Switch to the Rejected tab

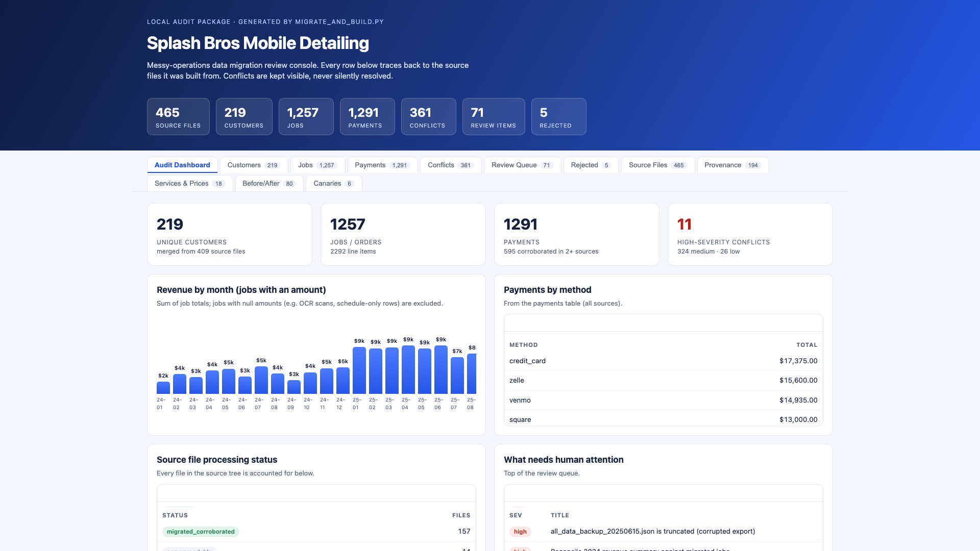[x=591, y=165]
